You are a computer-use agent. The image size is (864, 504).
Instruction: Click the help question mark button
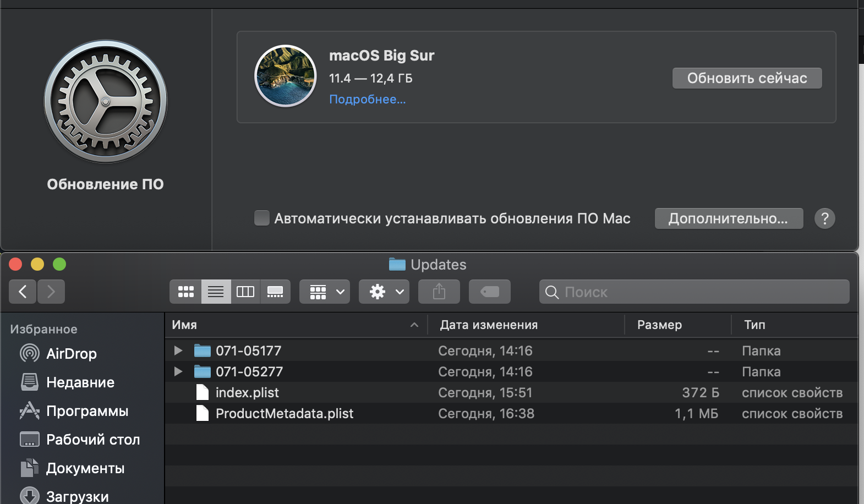(x=824, y=218)
